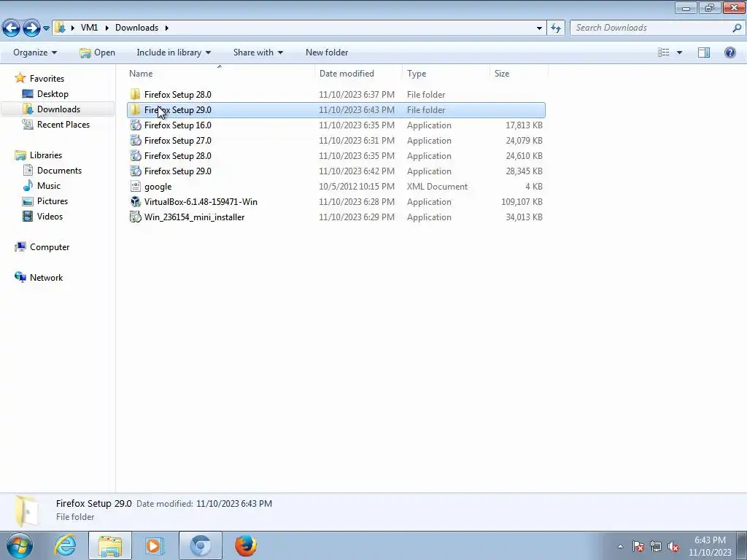Expand the arrow after Downloads breadcrumb
747x560 pixels.
[x=167, y=28]
